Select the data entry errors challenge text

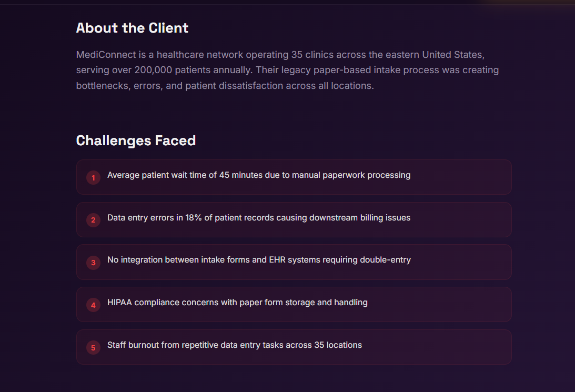point(258,217)
